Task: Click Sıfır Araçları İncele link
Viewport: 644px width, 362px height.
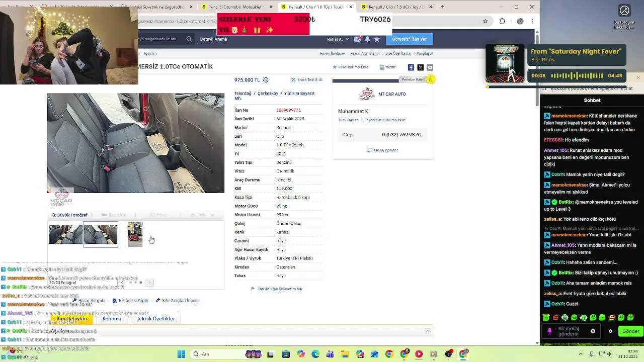Action: click(177, 301)
